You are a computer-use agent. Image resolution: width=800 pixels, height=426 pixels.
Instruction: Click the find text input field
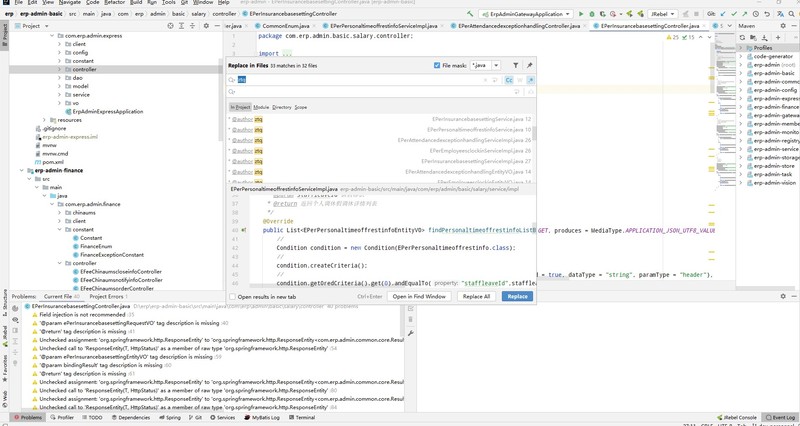tap(357, 80)
